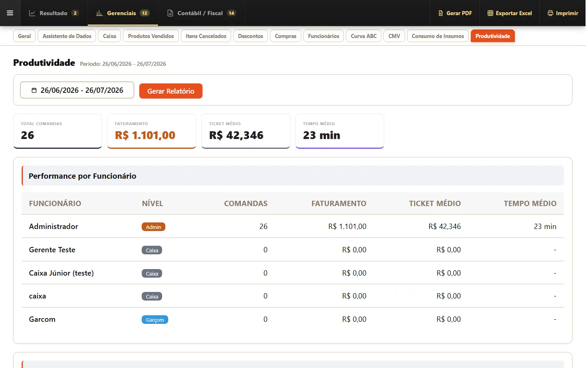Click the Total Comandas card
588x368 pixels.
tap(58, 131)
